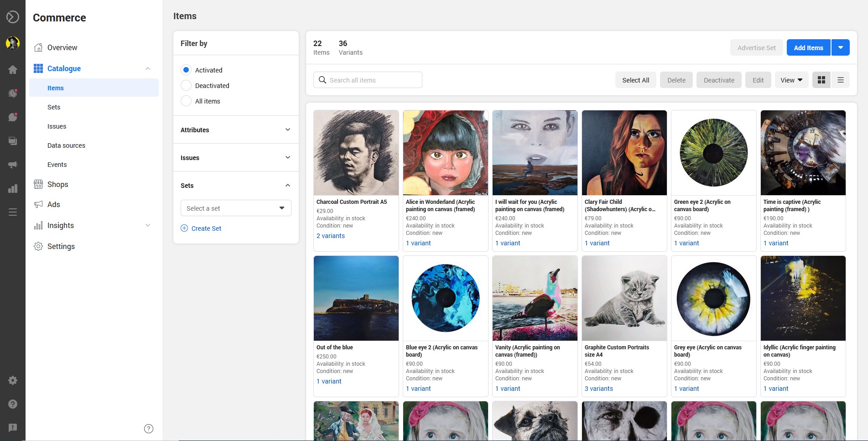Open the bar chart insights icon in left rail
Screen dimensions: 868x441
pos(13,188)
